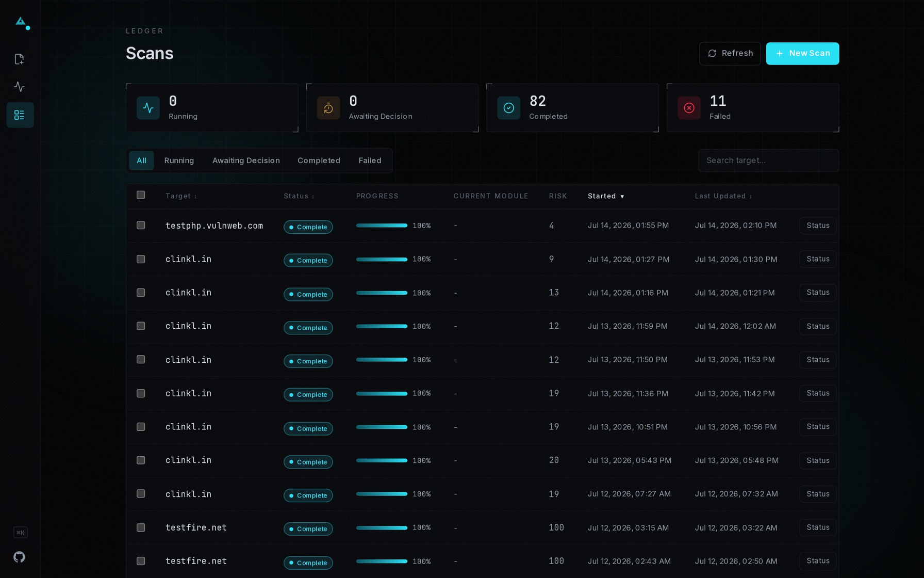Sort by Last Updated column header
924x578 pixels.
click(723, 196)
